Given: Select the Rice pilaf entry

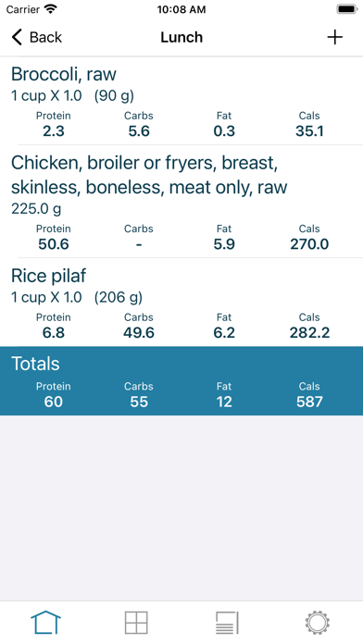Looking at the screenshot, I should [181, 303].
